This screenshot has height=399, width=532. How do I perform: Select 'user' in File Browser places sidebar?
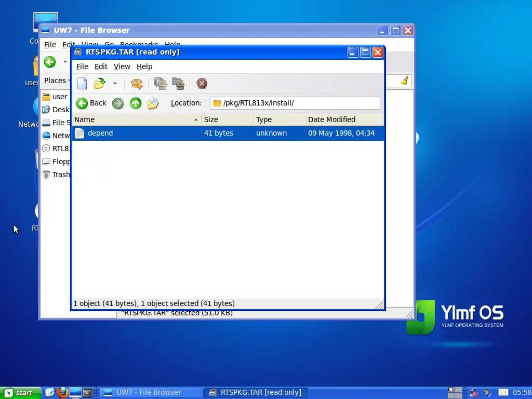pyautogui.click(x=55, y=97)
